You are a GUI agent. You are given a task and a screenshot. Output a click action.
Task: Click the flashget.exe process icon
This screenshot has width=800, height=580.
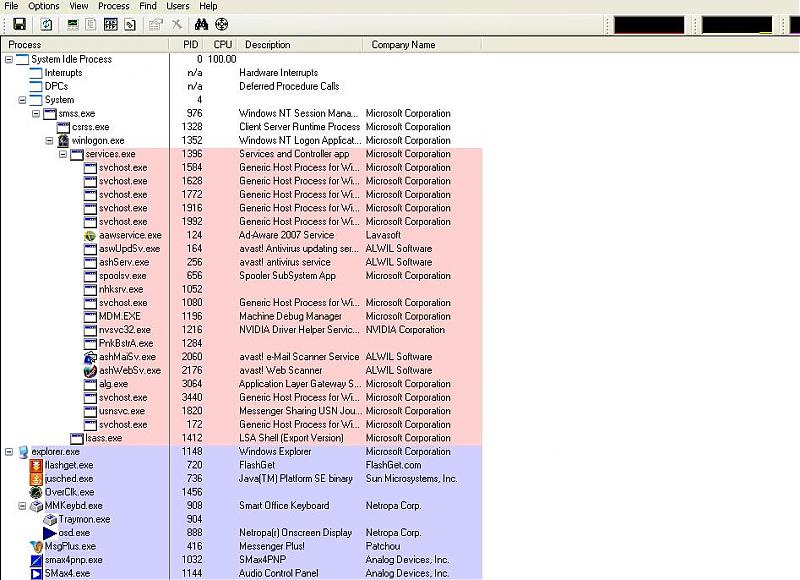coord(36,465)
